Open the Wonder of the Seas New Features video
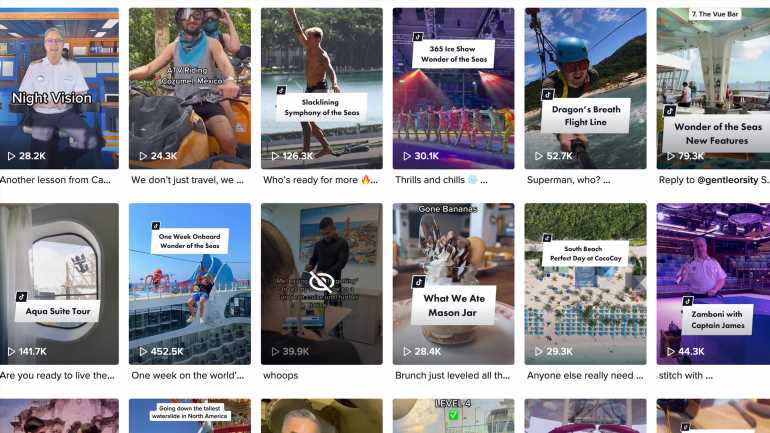 (713, 88)
